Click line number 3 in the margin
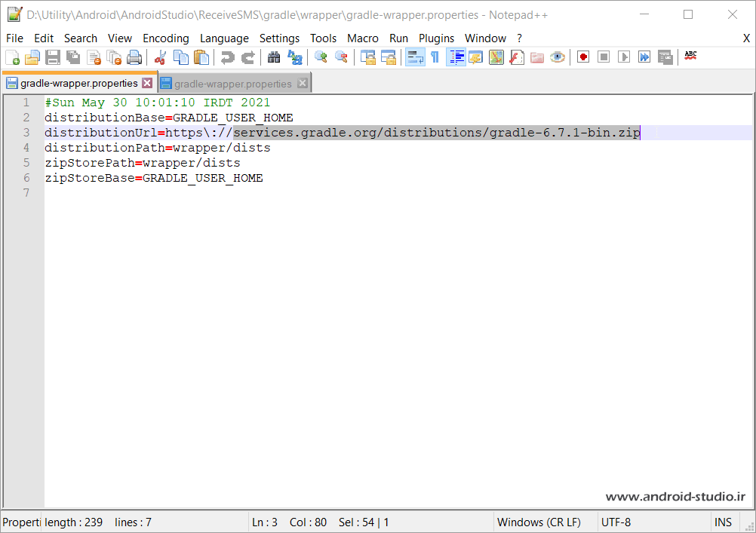 [x=26, y=132]
